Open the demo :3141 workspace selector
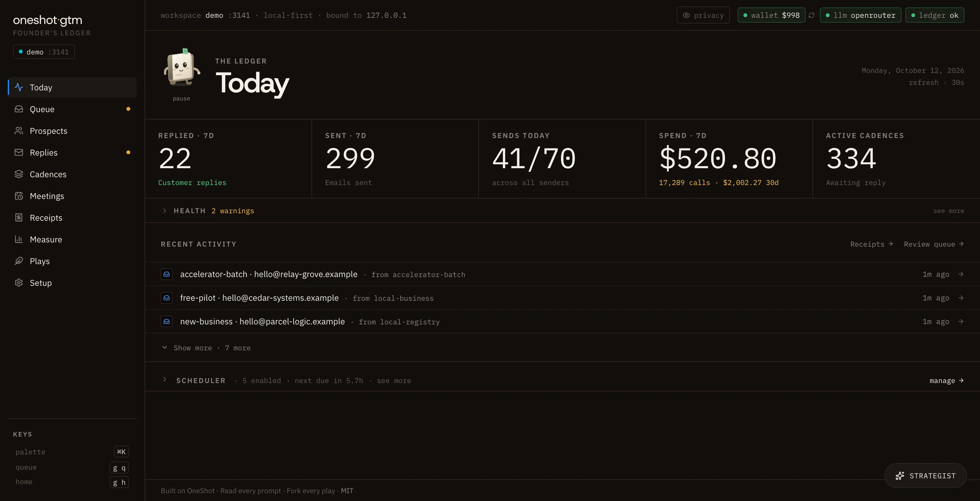This screenshot has width=980, height=501. (x=44, y=52)
